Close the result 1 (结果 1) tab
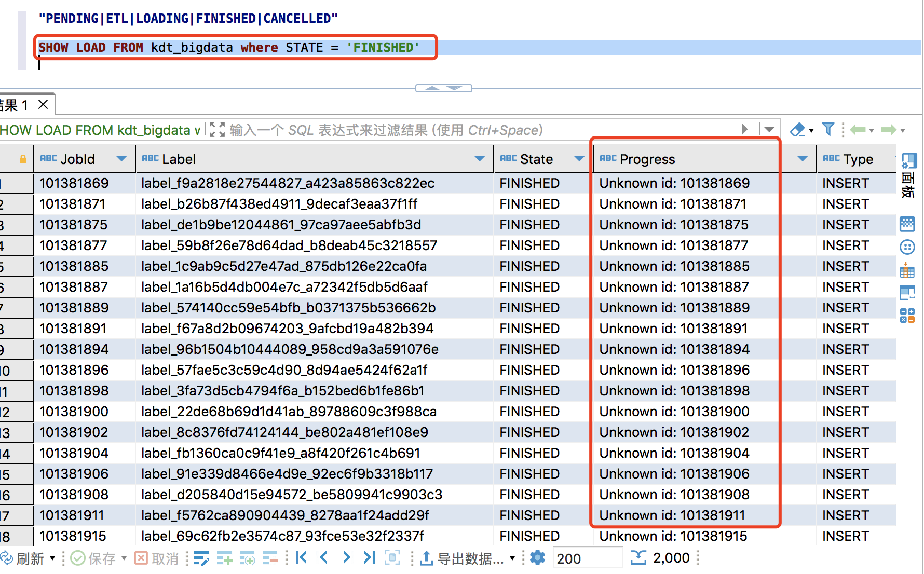924x574 pixels. point(44,105)
